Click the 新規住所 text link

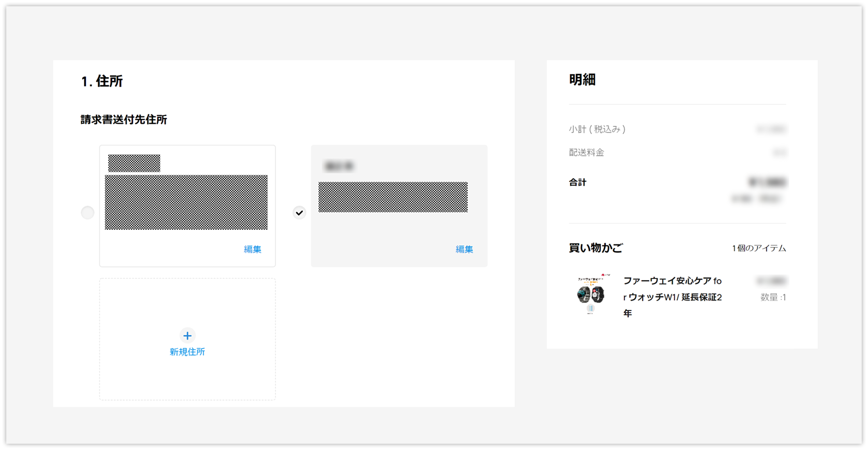187,352
